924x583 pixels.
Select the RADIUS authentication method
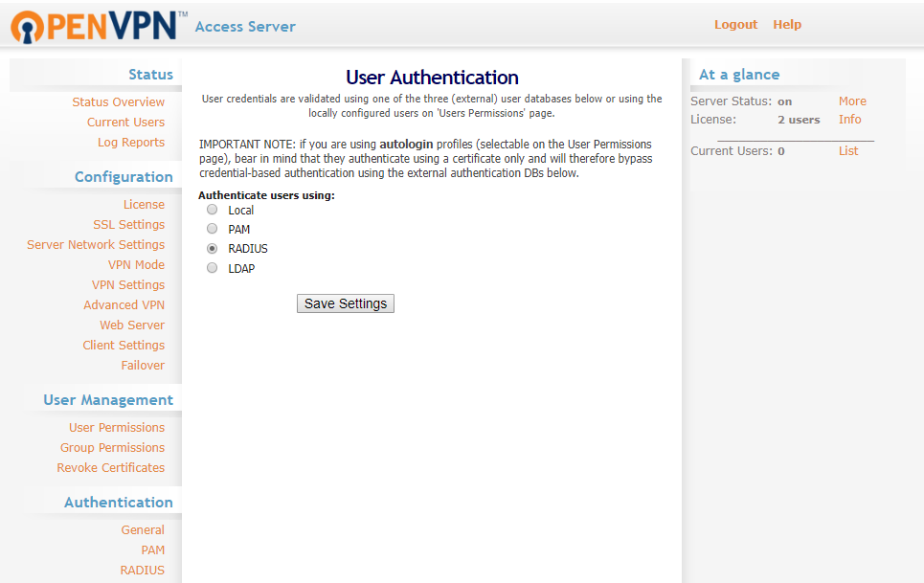click(212, 248)
